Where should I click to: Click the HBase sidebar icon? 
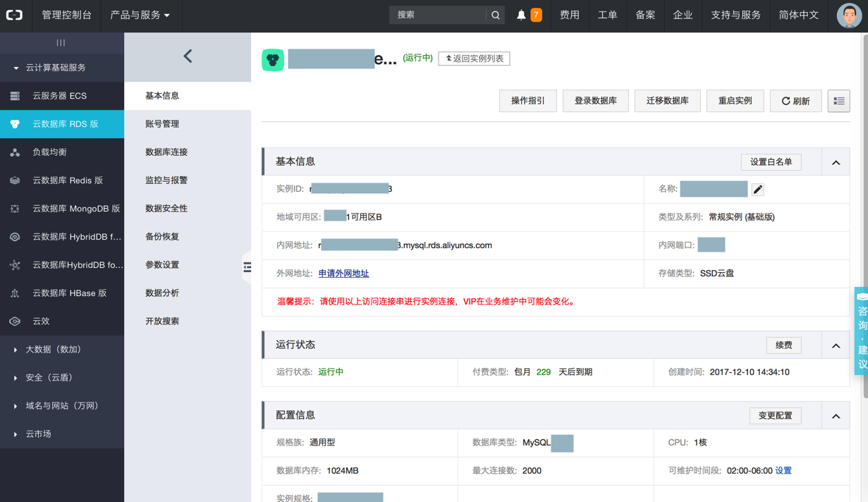coord(15,293)
